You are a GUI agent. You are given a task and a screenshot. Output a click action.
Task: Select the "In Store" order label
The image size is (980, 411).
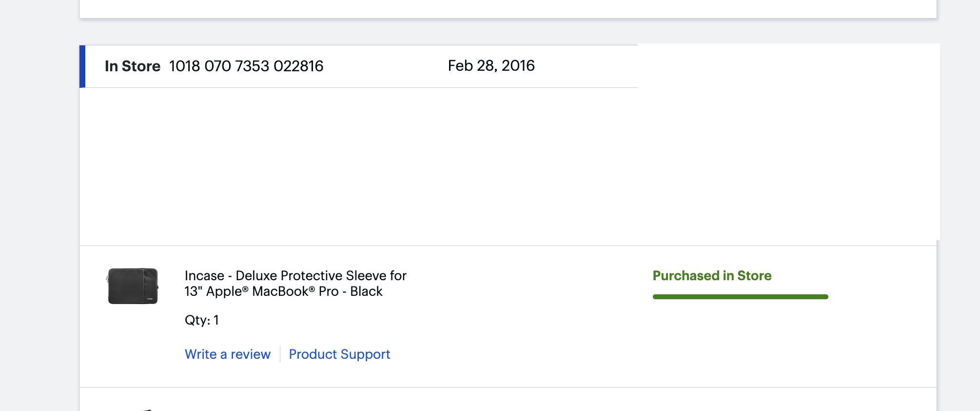[132, 66]
